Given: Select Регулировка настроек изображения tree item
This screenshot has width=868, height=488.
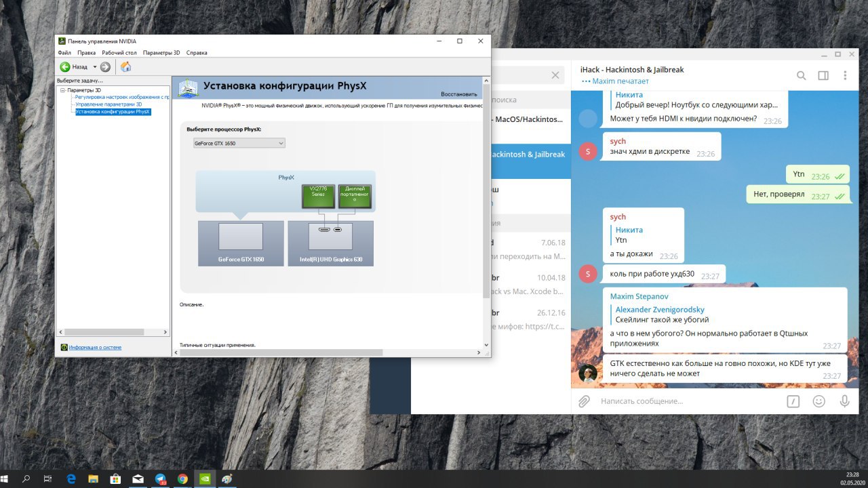Looking at the screenshot, I should click(122, 97).
